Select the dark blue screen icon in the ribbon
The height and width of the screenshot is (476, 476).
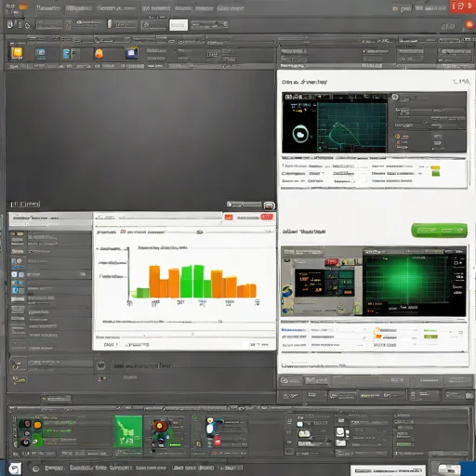[131, 53]
